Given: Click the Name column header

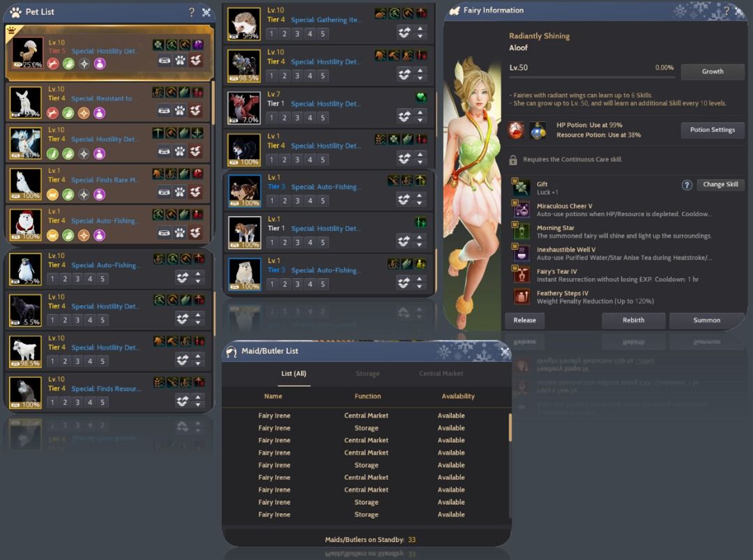Looking at the screenshot, I should point(273,396).
